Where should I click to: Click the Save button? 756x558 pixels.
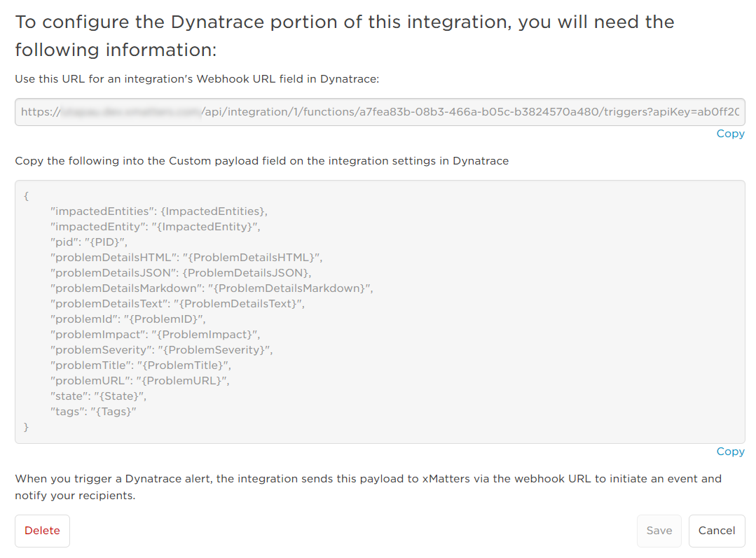(x=659, y=531)
